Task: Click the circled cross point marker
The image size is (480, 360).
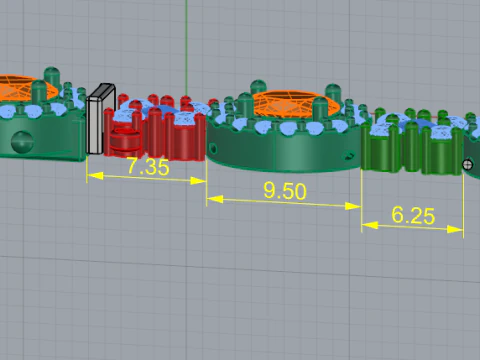Action: (x=468, y=164)
